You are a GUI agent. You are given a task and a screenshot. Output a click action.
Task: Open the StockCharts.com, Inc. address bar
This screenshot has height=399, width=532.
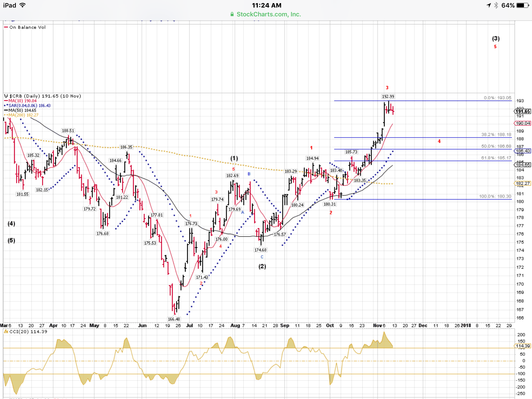point(268,14)
